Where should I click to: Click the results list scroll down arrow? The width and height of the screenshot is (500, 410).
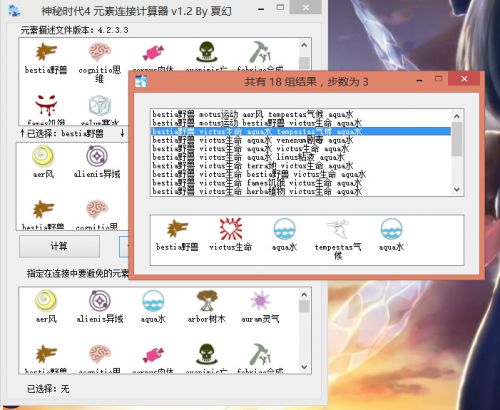tap(457, 189)
